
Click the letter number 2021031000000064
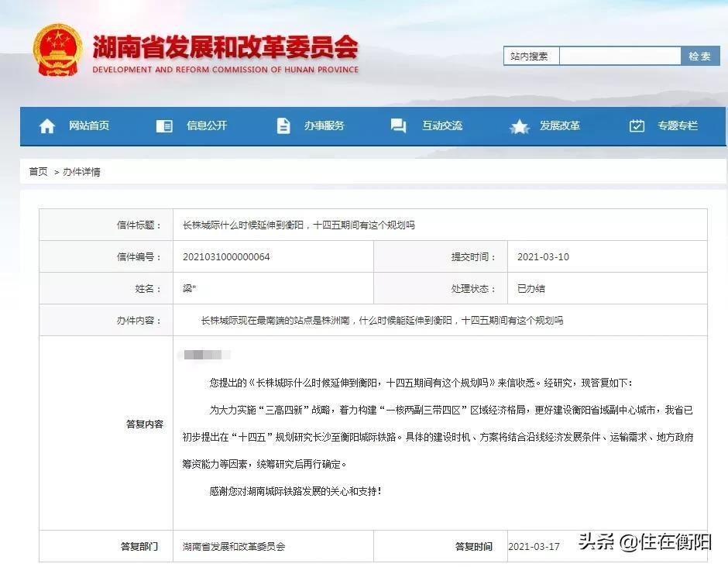click(x=226, y=257)
